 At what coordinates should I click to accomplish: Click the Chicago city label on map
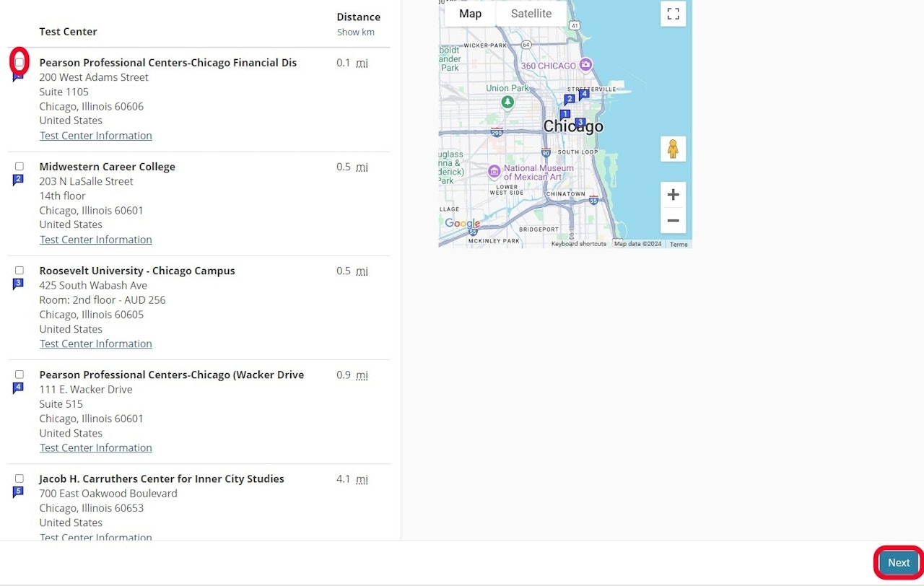[573, 126]
